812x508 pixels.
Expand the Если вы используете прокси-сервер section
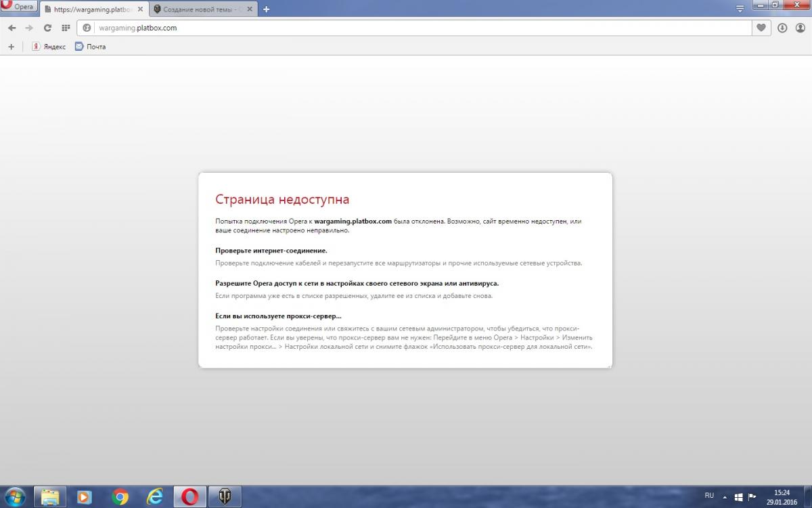(x=279, y=316)
